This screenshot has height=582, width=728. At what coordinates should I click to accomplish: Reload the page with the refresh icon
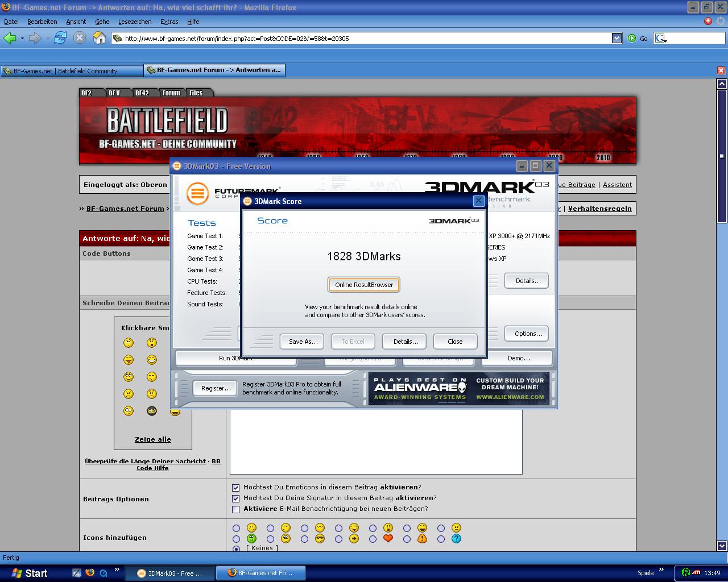pos(60,38)
